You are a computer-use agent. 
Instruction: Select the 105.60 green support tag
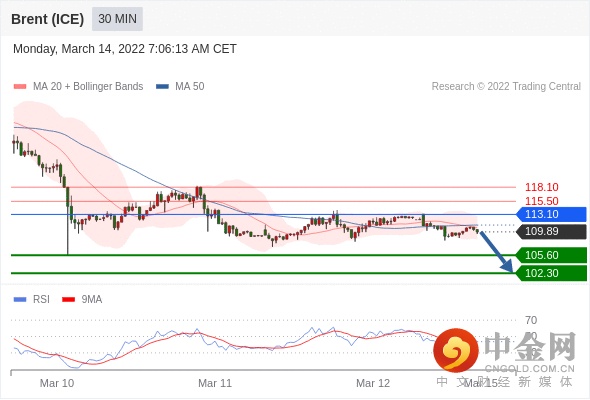point(551,255)
